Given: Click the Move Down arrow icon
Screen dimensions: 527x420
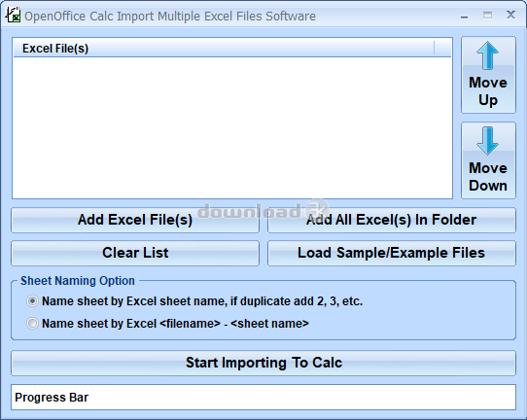Looking at the screenshot, I should click(487, 141).
